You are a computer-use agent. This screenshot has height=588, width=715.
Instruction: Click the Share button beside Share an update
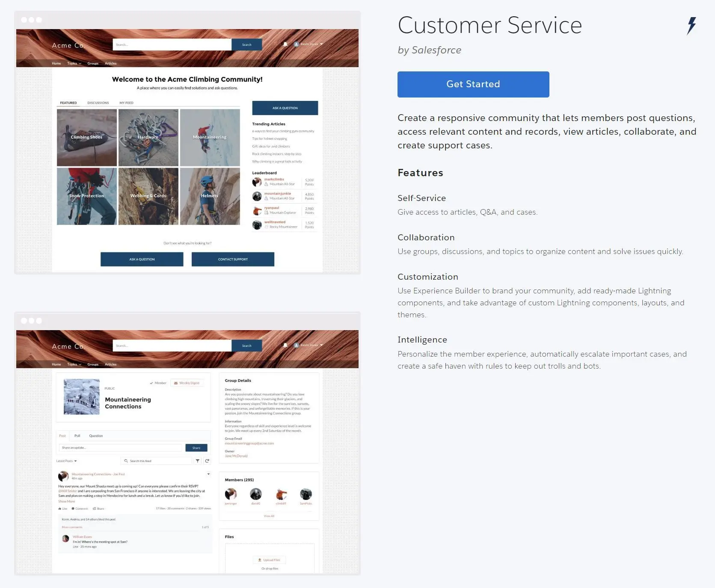tap(196, 448)
